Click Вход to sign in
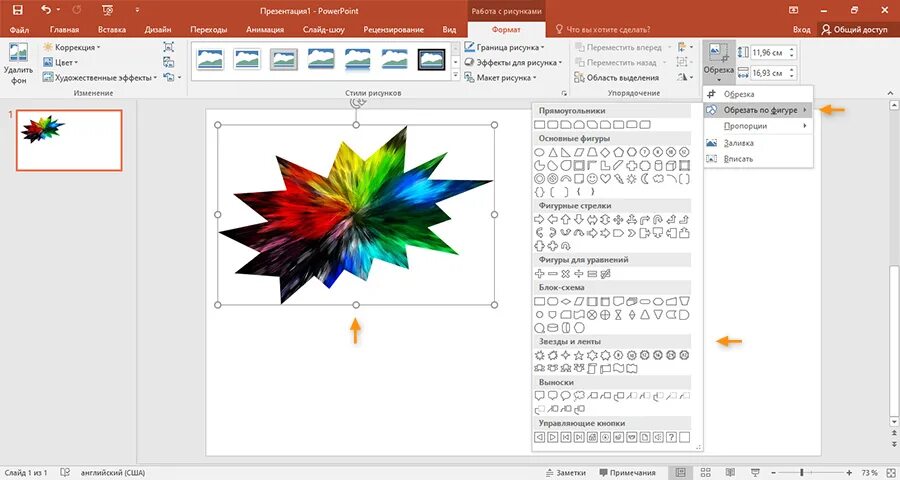 [x=801, y=29]
